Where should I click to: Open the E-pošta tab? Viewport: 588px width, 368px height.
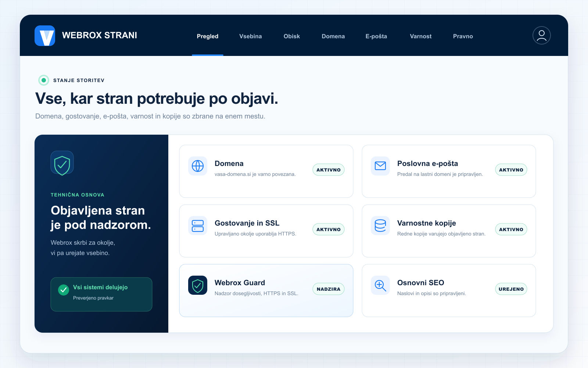point(376,36)
